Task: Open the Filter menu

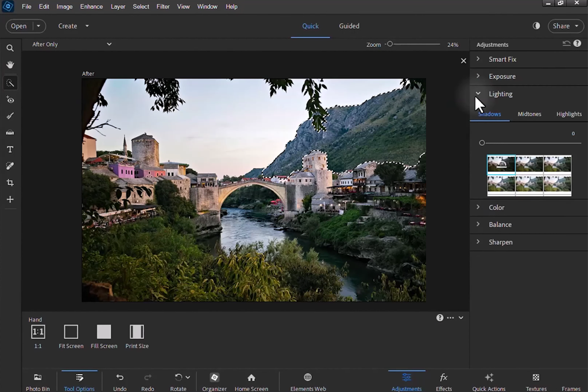Action: [x=163, y=6]
